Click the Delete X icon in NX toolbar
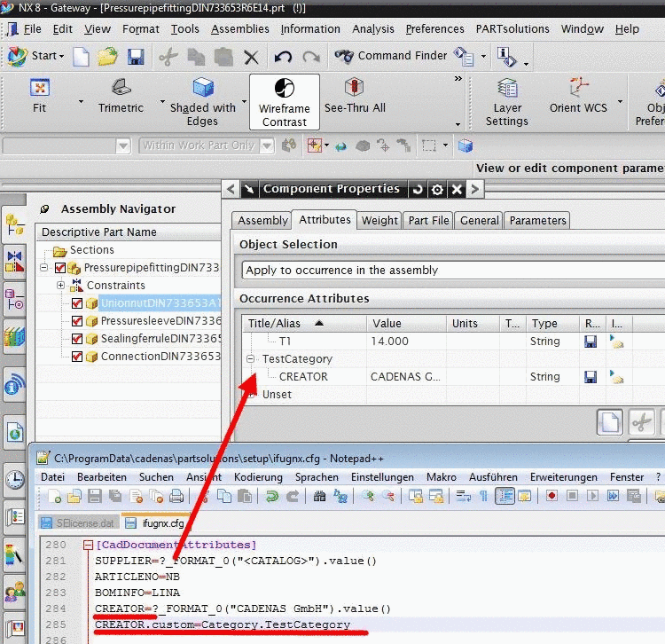This screenshot has height=644, width=665. pyautogui.click(x=251, y=57)
